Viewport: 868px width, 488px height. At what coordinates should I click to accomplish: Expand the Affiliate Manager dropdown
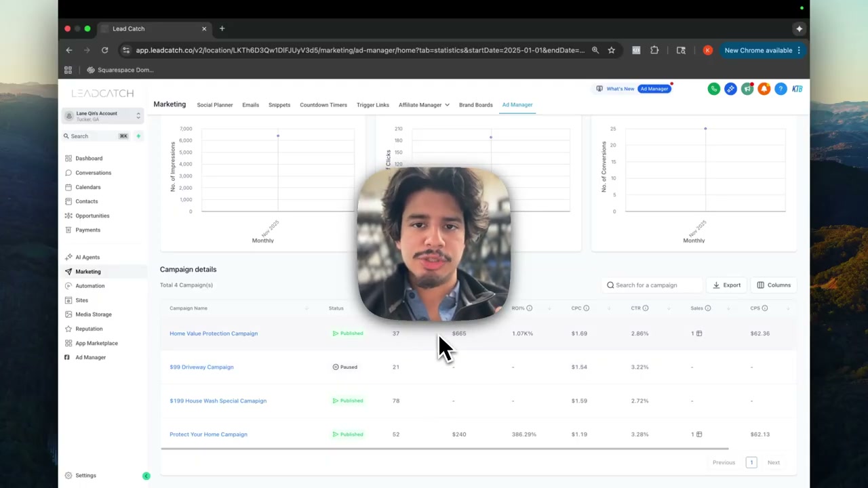(424, 105)
